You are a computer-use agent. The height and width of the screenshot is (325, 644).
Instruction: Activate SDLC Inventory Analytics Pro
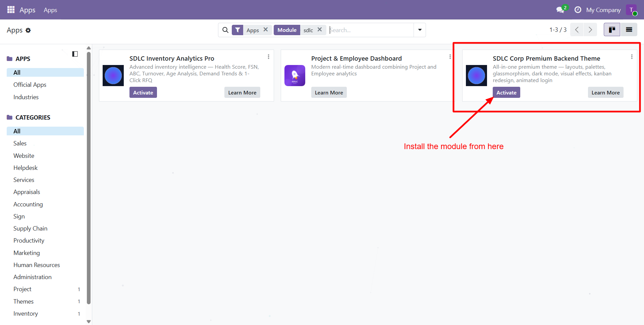tap(143, 92)
